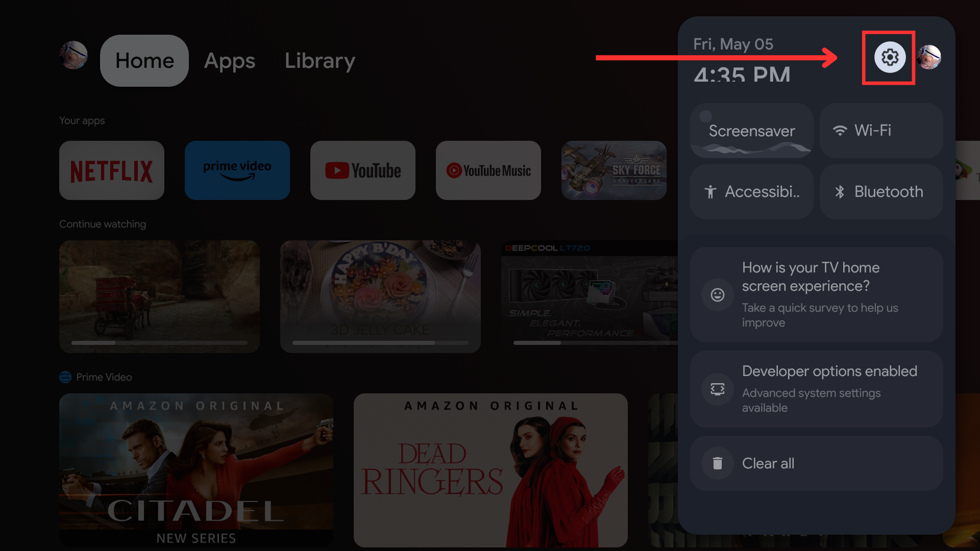Open the Developer options enabled notification
This screenshot has width=980, height=551.
(x=816, y=389)
